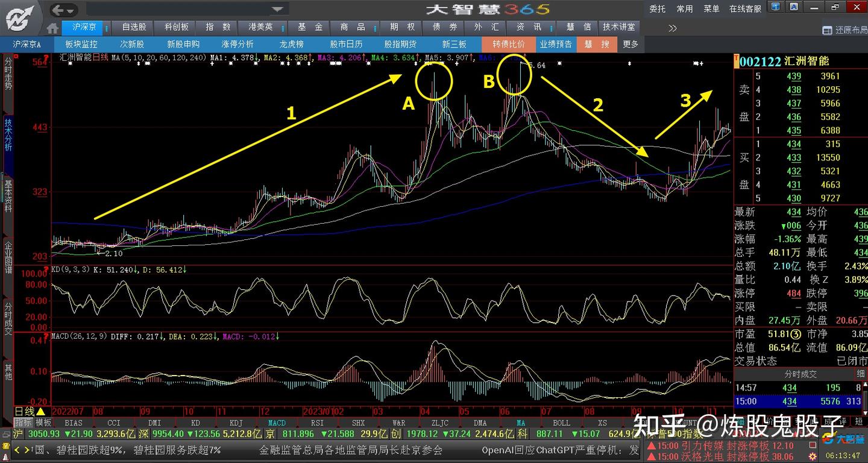
Task: Switch to 其他 side tab
Action: click(x=8, y=372)
